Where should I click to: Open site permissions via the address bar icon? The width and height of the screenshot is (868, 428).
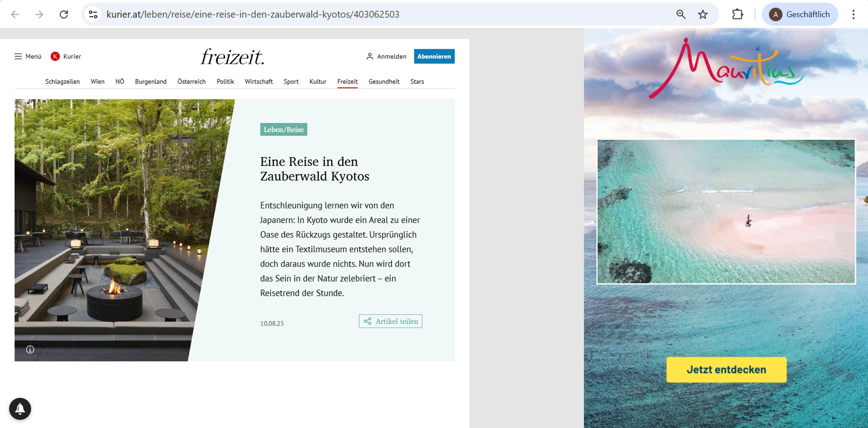pyautogui.click(x=93, y=14)
